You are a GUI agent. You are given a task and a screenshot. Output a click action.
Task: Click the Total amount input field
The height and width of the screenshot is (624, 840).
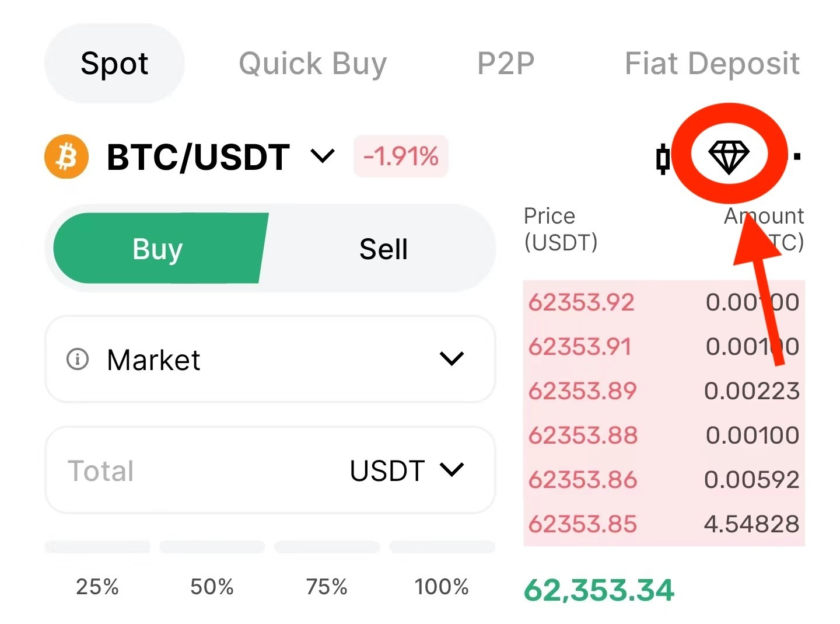tap(198, 470)
